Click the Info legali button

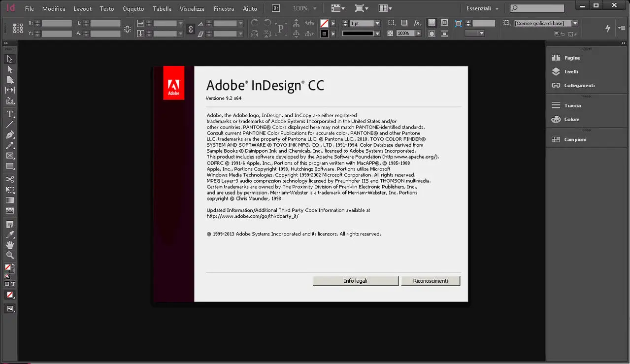pyautogui.click(x=356, y=281)
